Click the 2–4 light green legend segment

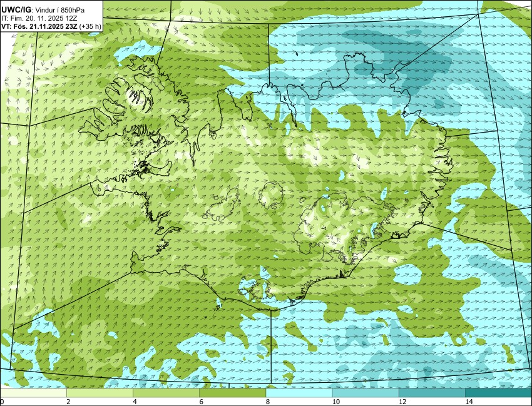tap(100, 393)
